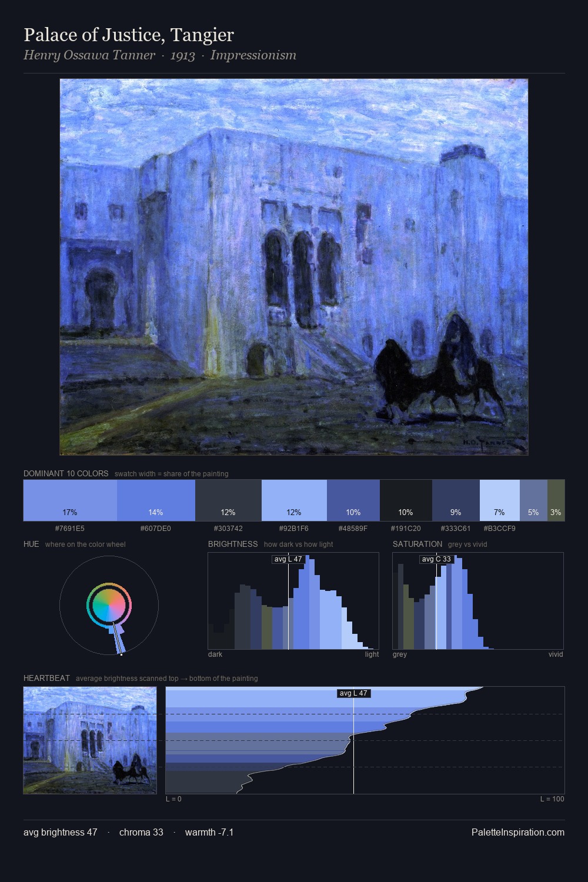Screen dimensions: 588x882
Task: Select the 10% near-black swatch #191C20
Action: 406,500
